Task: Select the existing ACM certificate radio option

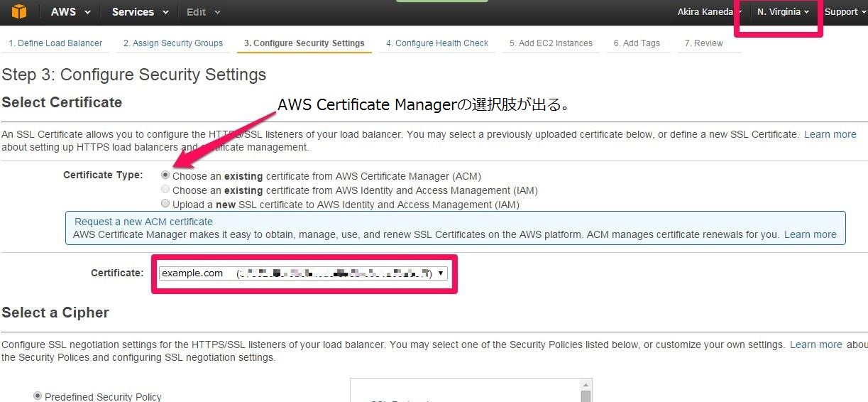Action: pos(166,175)
